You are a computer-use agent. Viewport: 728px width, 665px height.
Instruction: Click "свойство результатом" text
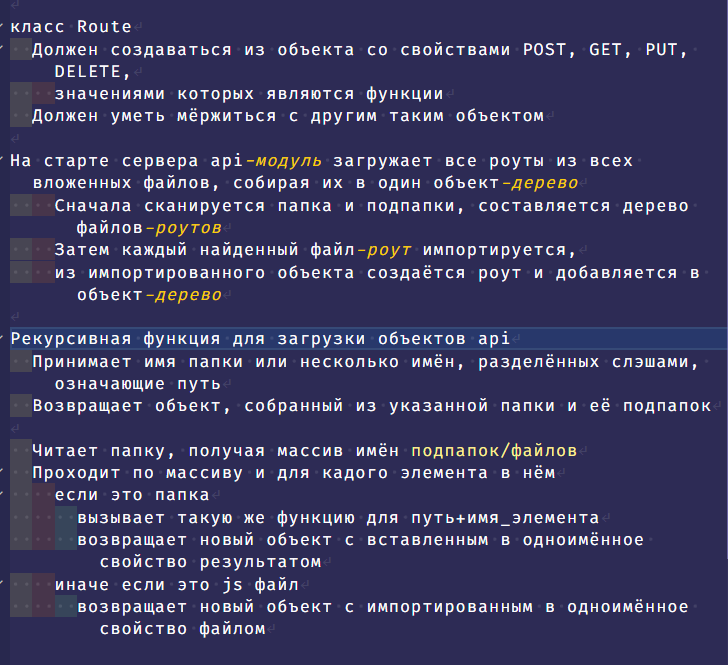(x=210, y=562)
